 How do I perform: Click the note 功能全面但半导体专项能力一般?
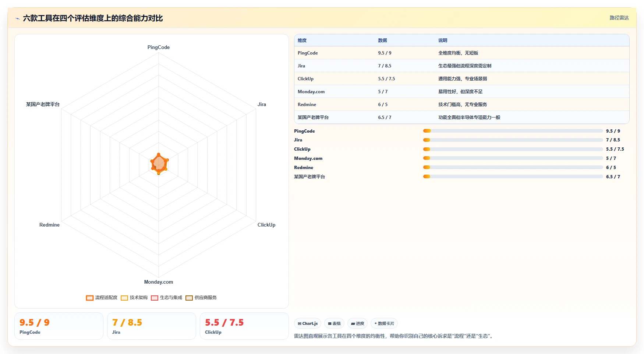tap(469, 118)
